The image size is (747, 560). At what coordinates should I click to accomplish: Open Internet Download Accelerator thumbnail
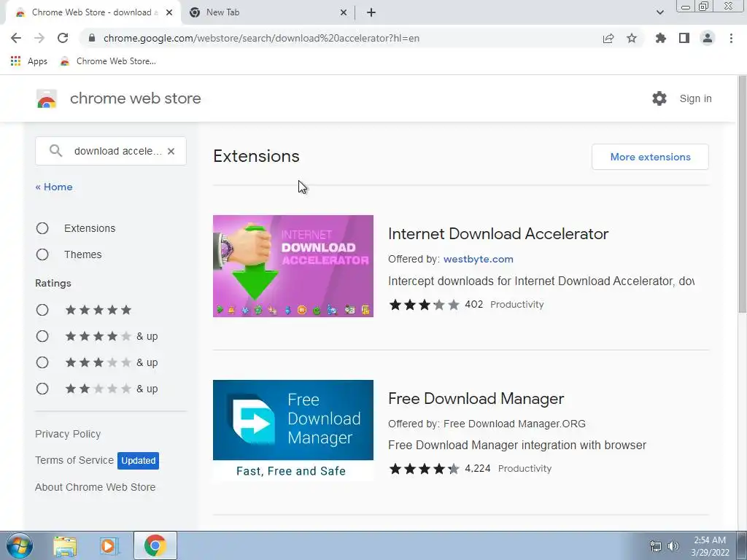click(293, 265)
